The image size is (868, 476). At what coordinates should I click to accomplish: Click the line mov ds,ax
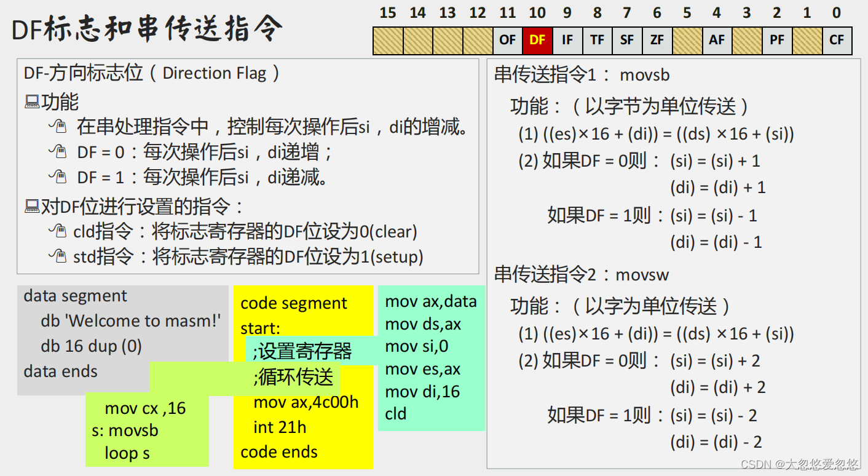point(423,324)
